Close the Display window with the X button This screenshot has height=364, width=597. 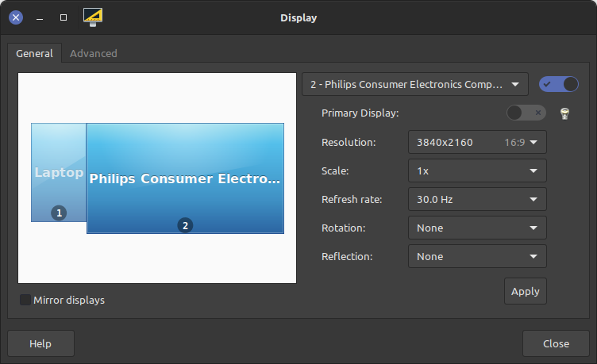16,17
